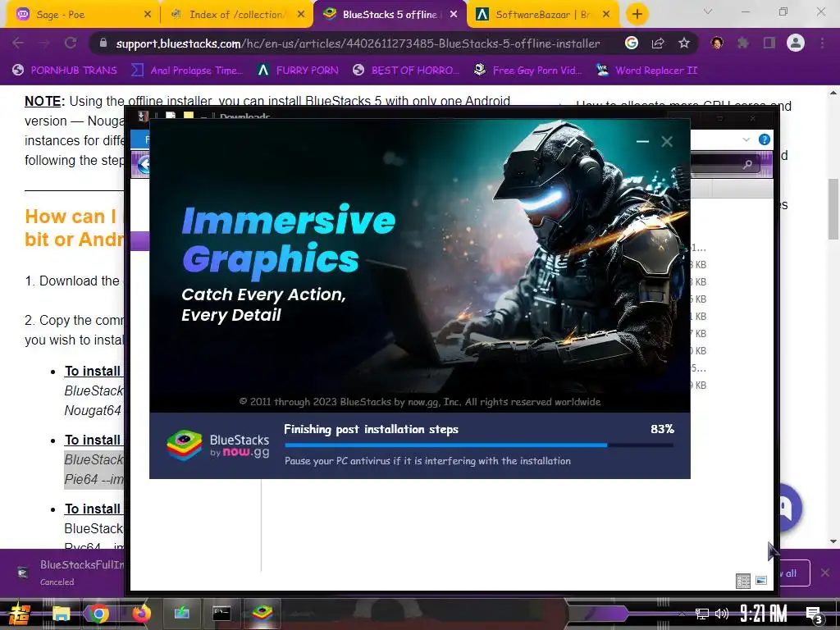Share this page using the share icon
Screen dimensions: 840x630
[658, 43]
